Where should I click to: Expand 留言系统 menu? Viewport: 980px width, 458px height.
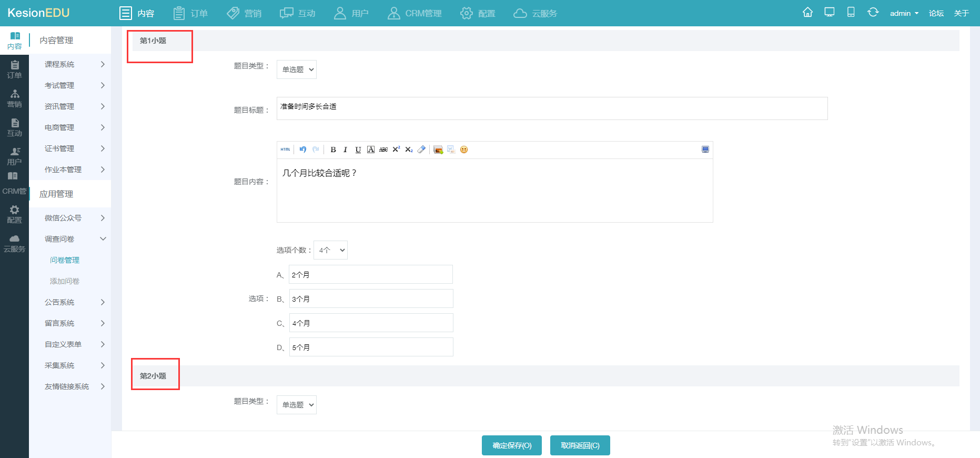pos(70,323)
